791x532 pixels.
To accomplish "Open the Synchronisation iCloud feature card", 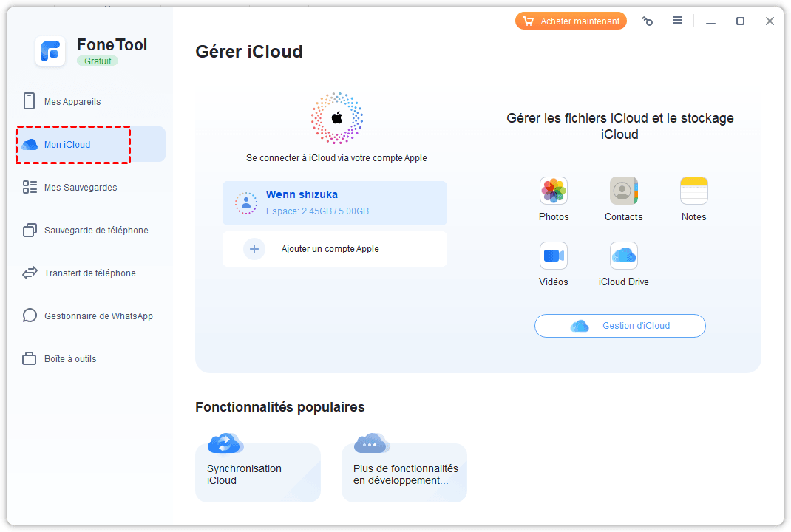I will pyautogui.click(x=257, y=473).
